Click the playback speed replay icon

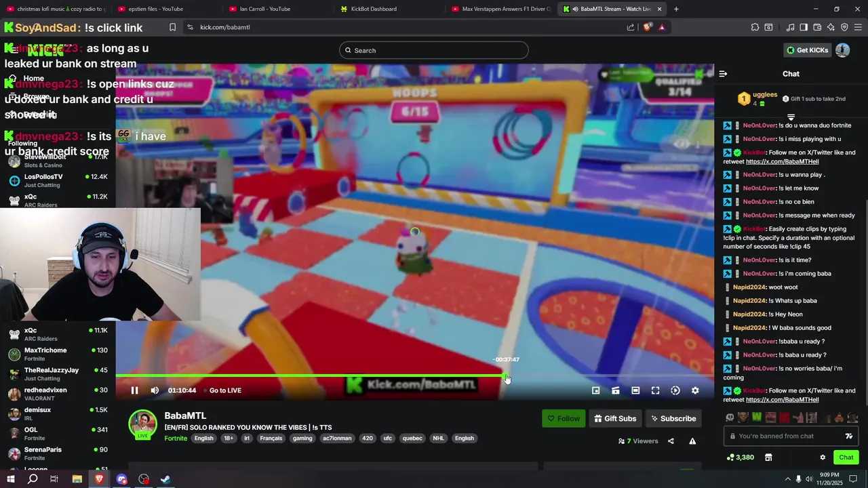(675, 390)
